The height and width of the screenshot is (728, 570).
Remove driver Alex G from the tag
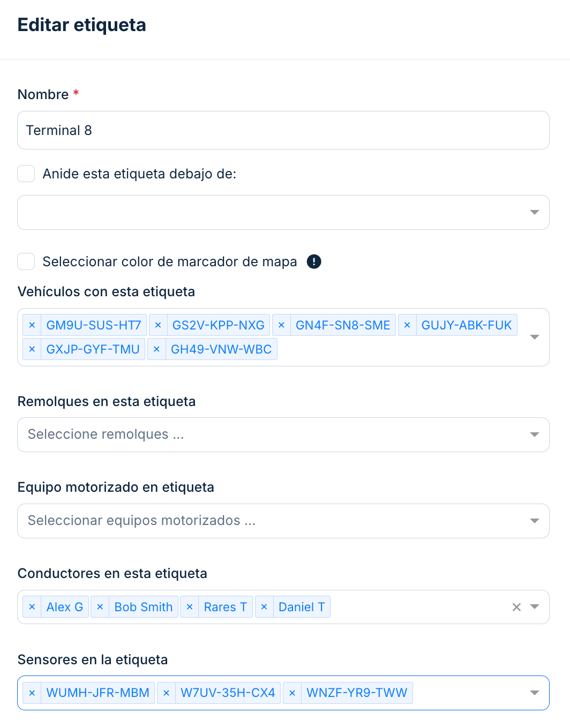coord(32,607)
